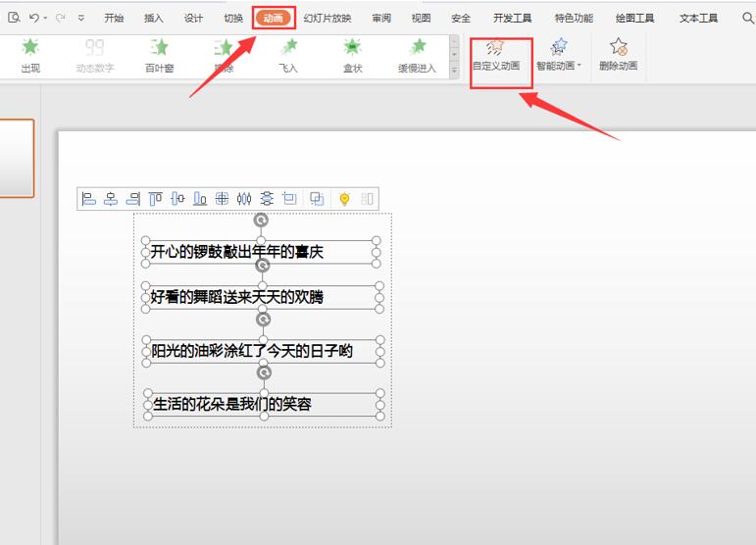The height and width of the screenshot is (545, 756).
Task: Align selected objects to the bottom
Action: [x=200, y=199]
